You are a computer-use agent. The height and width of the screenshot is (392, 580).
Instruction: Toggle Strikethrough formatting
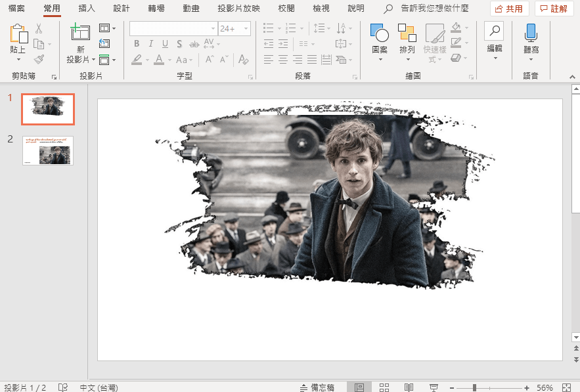(x=194, y=45)
